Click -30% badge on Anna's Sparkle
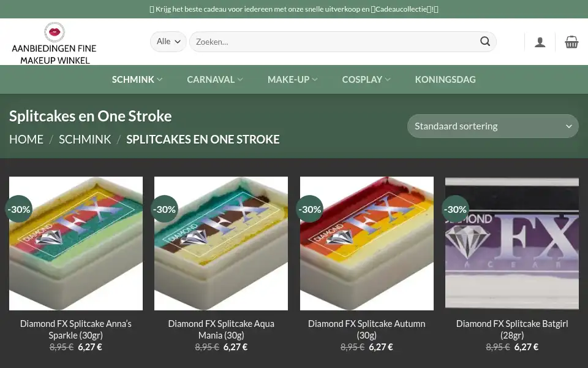 pyautogui.click(x=19, y=209)
